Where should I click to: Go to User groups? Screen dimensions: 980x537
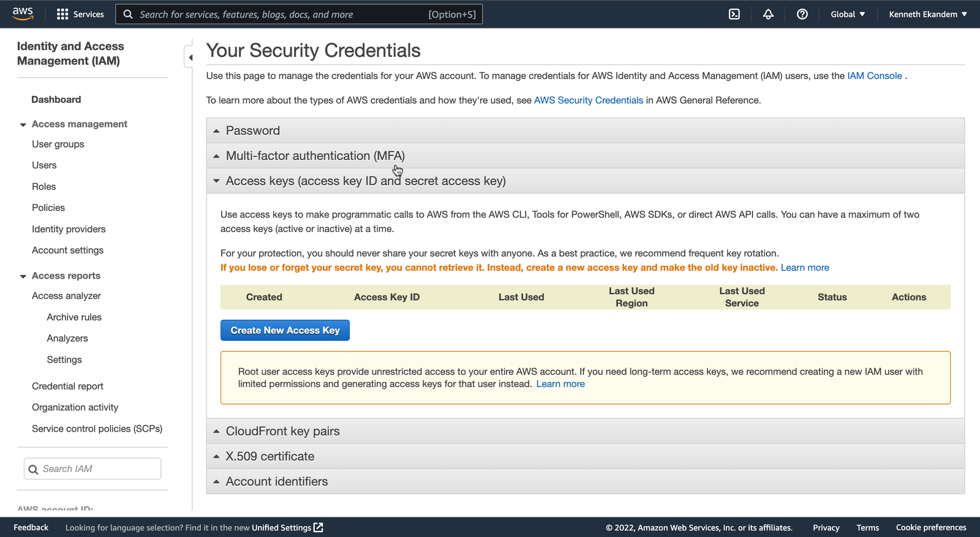click(58, 144)
